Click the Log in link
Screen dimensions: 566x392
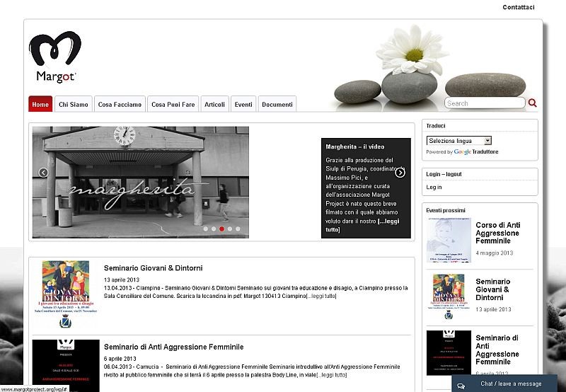click(434, 188)
